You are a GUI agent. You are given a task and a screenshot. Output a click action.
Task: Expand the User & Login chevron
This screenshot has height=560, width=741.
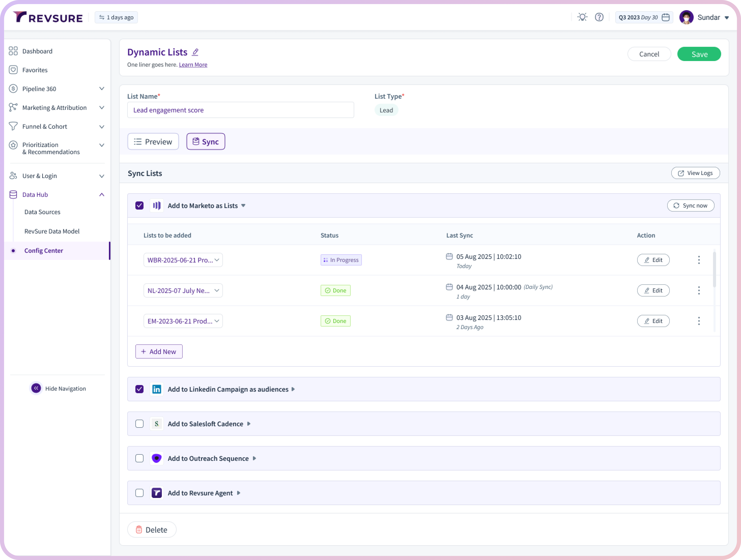coord(102,176)
